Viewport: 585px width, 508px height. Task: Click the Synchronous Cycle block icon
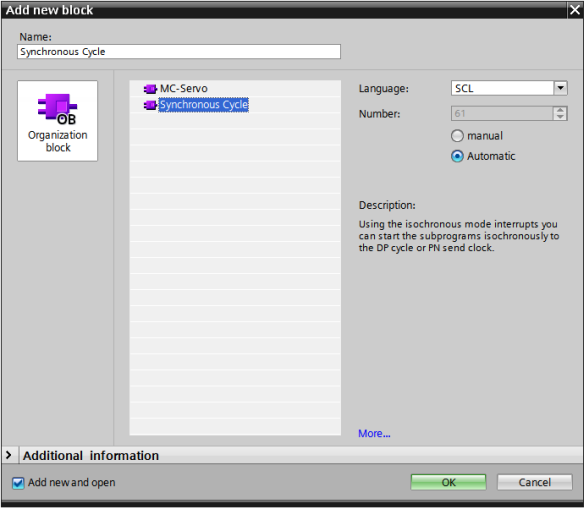click(150, 105)
